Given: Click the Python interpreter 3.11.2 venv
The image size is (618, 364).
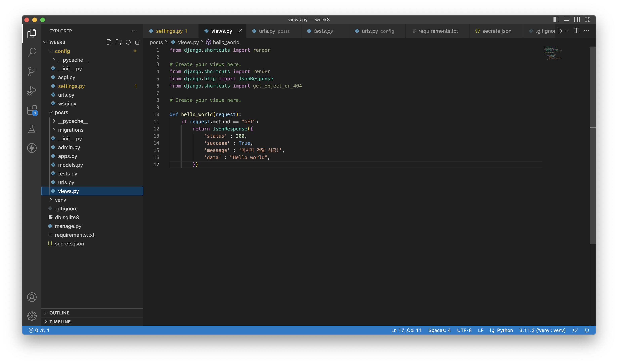Looking at the screenshot, I should pyautogui.click(x=542, y=330).
